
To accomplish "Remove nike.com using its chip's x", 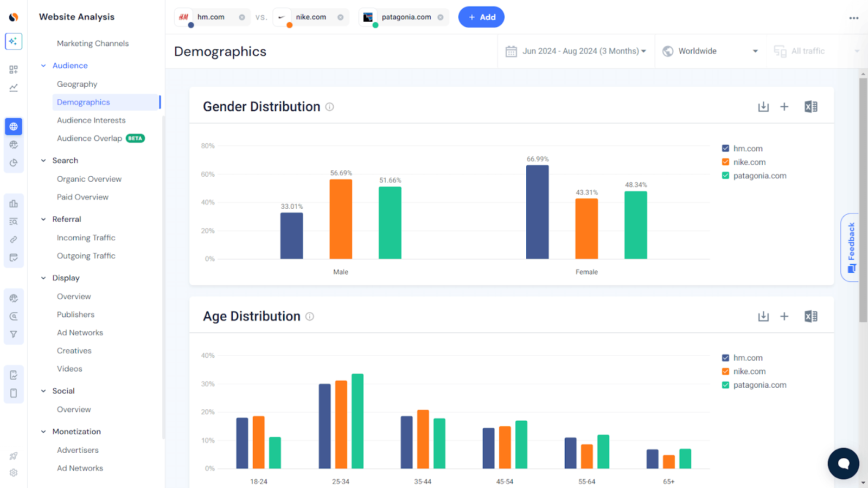I will point(341,17).
